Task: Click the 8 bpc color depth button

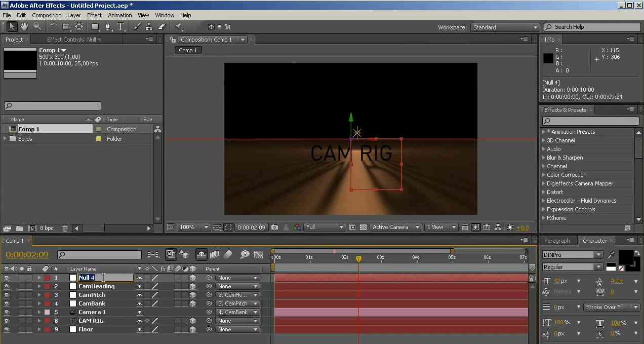Action: pyautogui.click(x=47, y=228)
